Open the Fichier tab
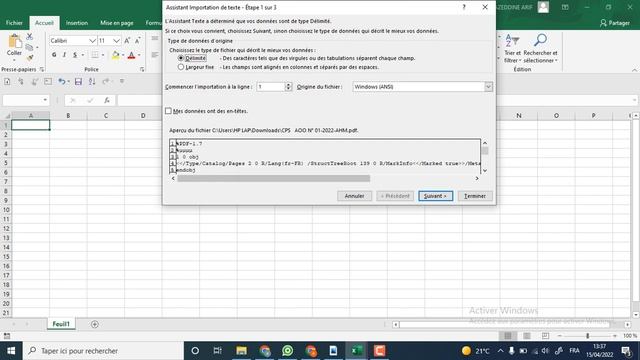Image resolution: width=640 pixels, height=360 pixels. click(14, 23)
